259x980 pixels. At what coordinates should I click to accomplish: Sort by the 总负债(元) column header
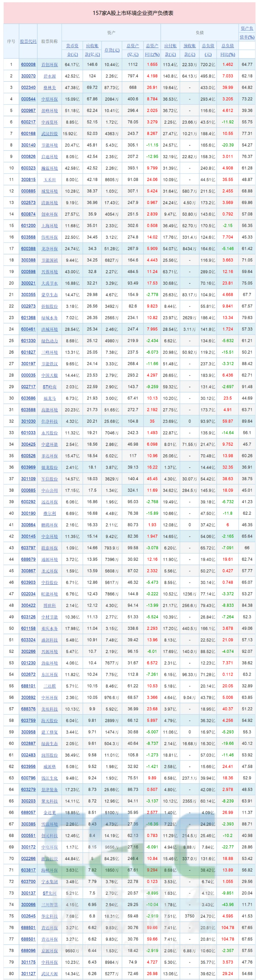point(208,50)
